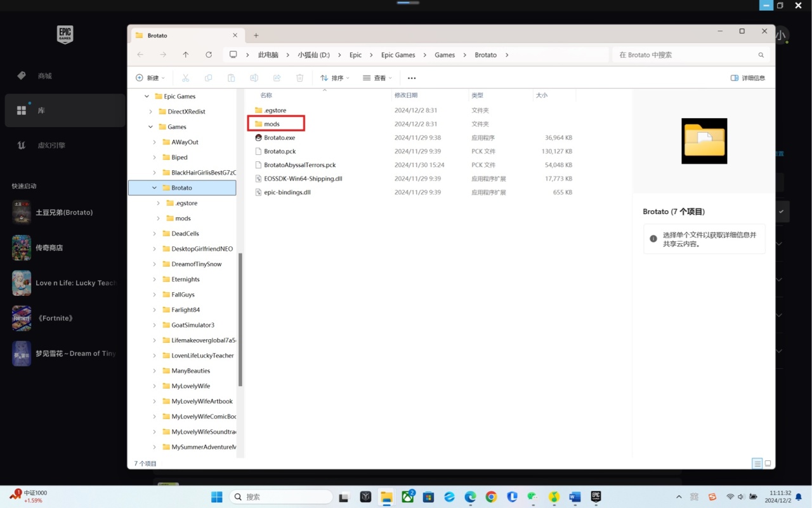The width and height of the screenshot is (812, 508).
Task: Click the search box in Brotato folder
Action: pos(691,55)
